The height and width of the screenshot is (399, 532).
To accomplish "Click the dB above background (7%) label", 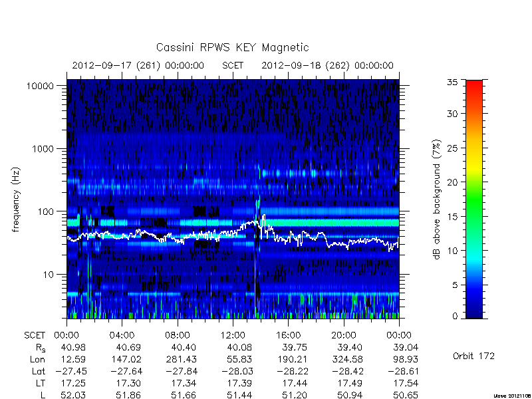I will [437, 199].
